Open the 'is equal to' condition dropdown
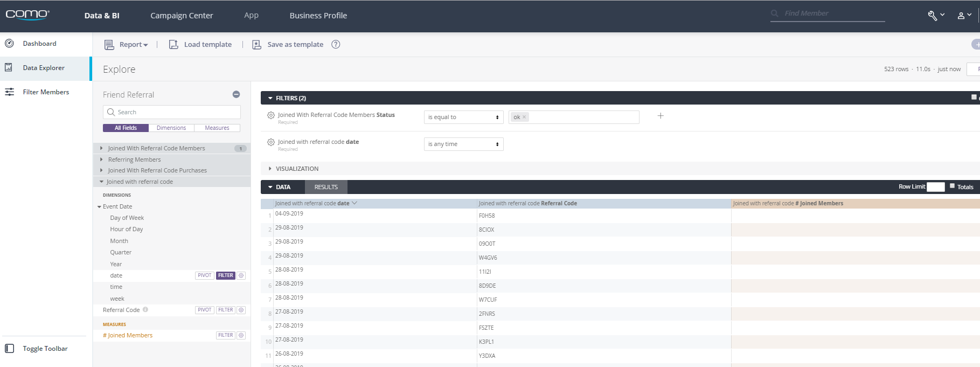 [463, 117]
